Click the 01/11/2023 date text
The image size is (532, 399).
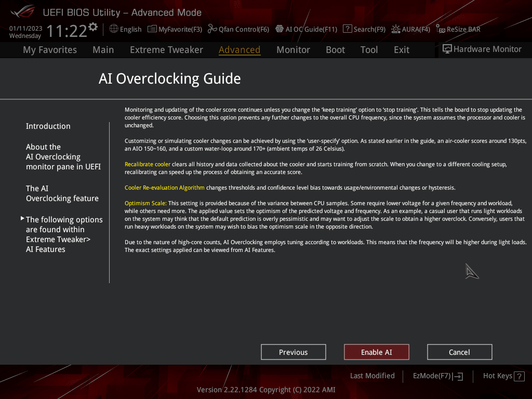tap(26, 29)
